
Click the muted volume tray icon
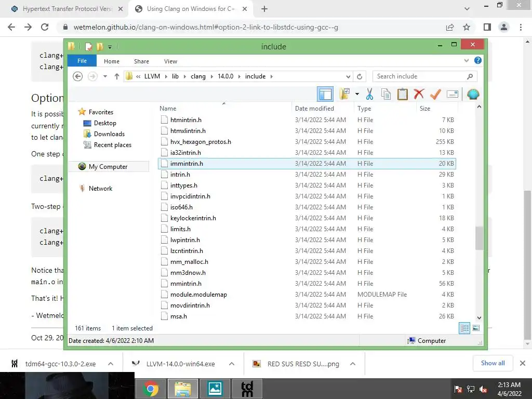(483, 389)
